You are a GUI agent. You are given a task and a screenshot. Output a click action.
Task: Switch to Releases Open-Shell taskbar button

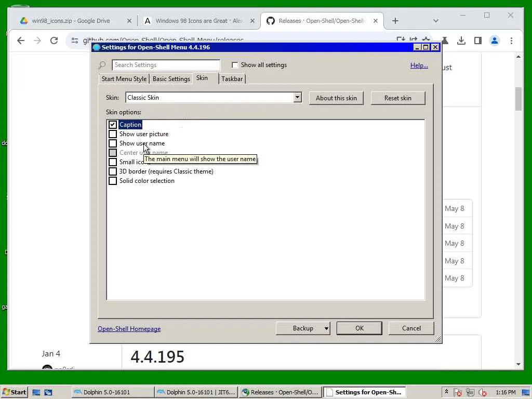[280, 392]
